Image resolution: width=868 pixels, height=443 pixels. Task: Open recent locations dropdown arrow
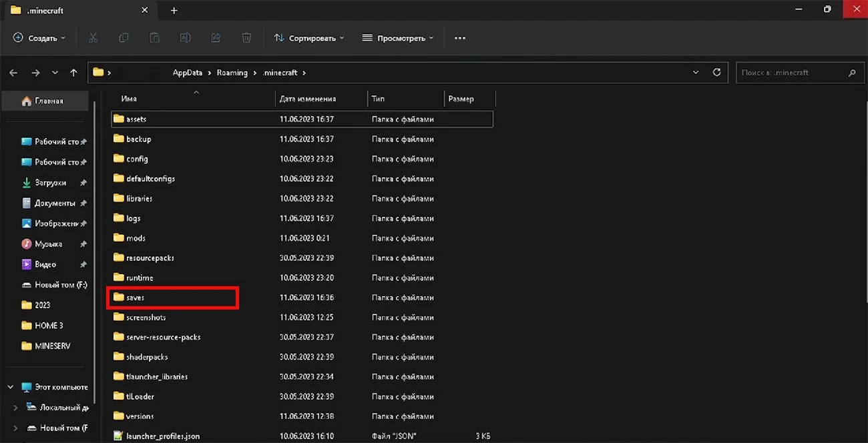pos(55,72)
